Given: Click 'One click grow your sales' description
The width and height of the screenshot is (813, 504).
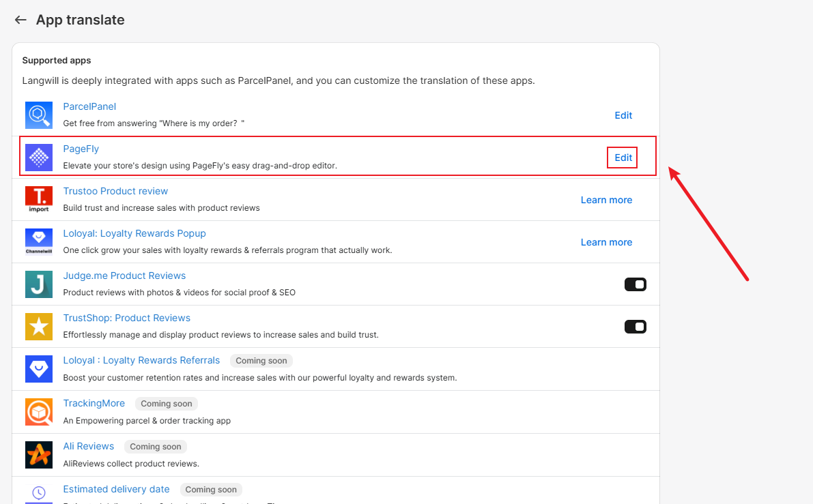Looking at the screenshot, I should [227, 250].
